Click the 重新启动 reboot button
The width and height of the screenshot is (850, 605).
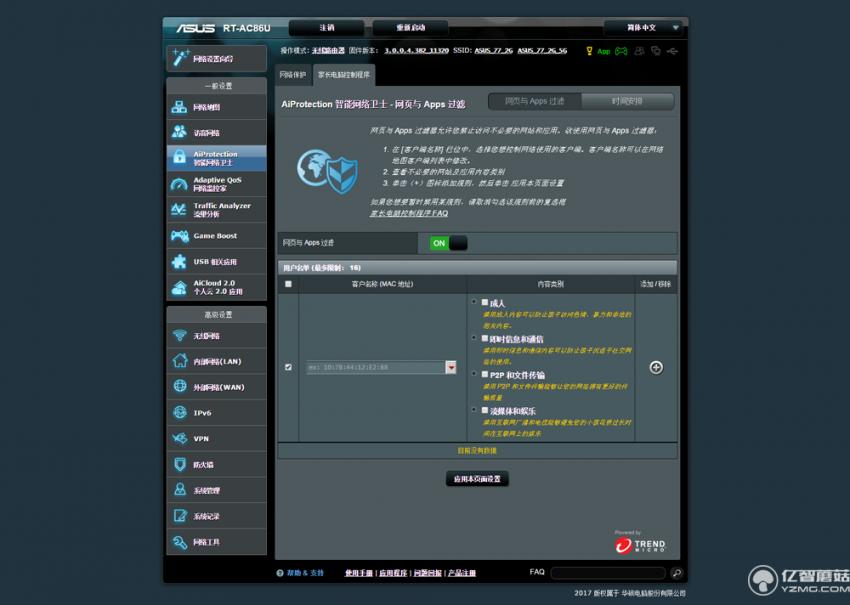tap(410, 28)
